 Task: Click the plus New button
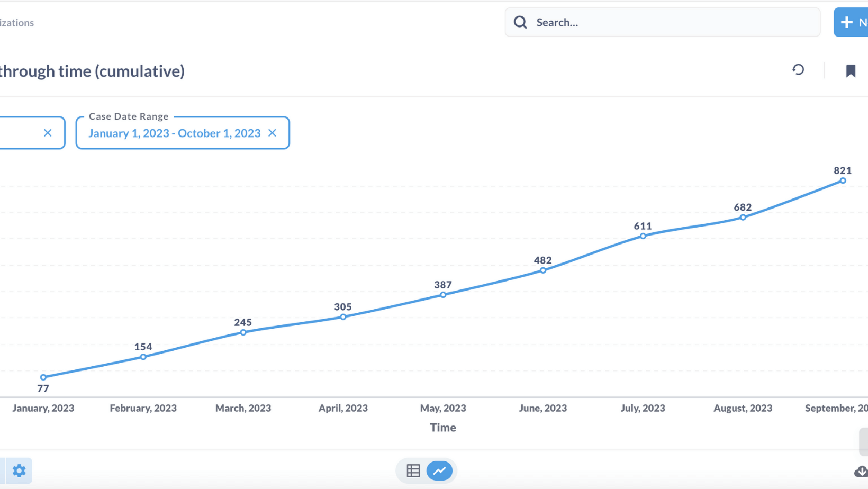tap(852, 22)
